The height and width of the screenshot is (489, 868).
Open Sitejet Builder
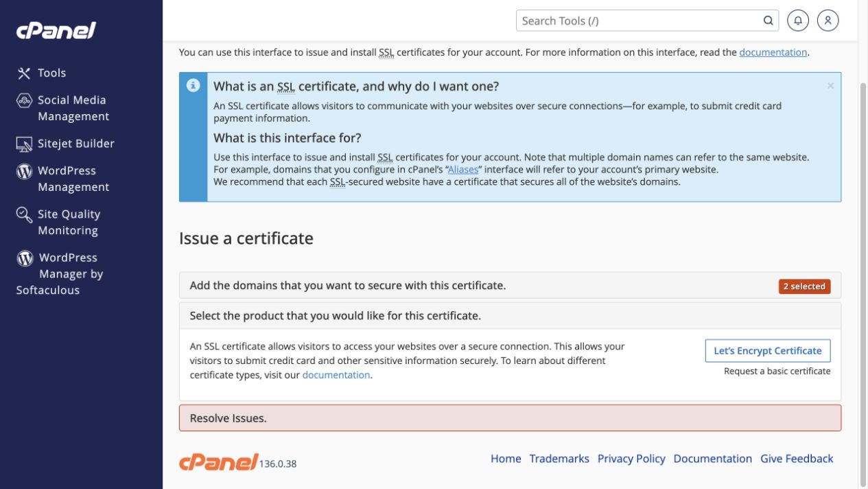coord(76,144)
